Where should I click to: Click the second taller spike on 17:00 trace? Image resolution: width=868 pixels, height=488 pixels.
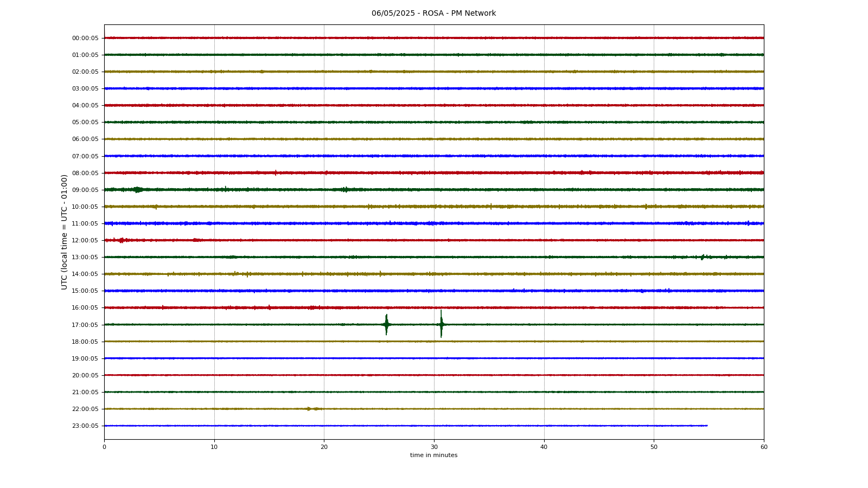441,324
